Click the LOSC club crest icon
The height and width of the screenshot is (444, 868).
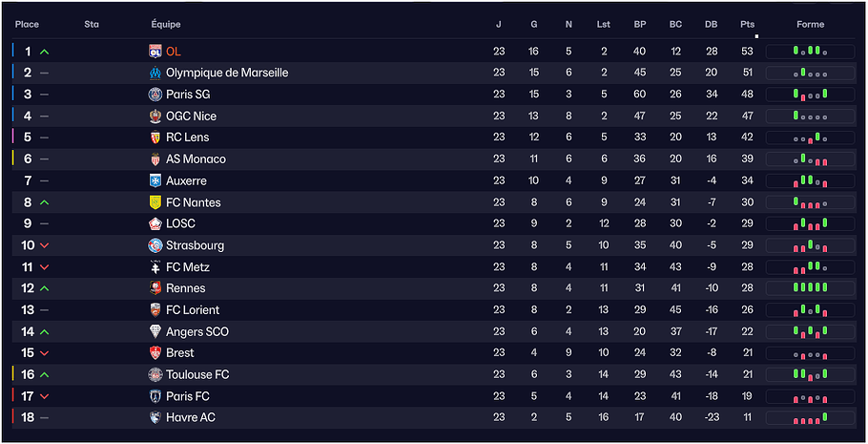tap(155, 223)
